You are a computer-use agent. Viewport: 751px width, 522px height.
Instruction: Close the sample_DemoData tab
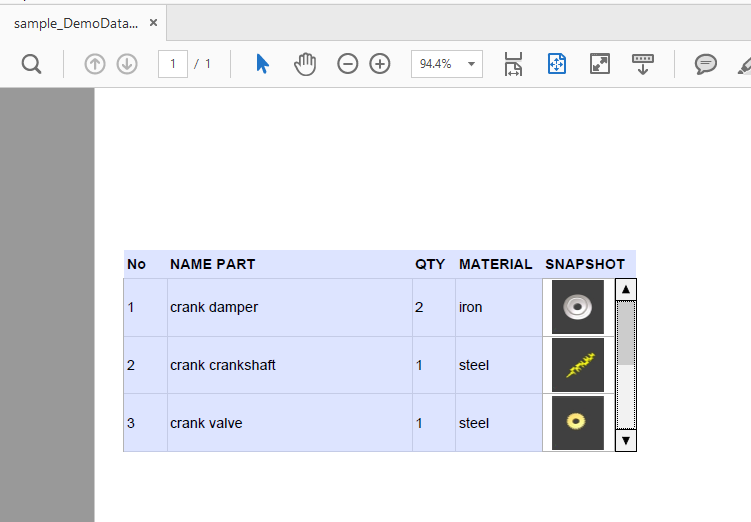coord(153,22)
